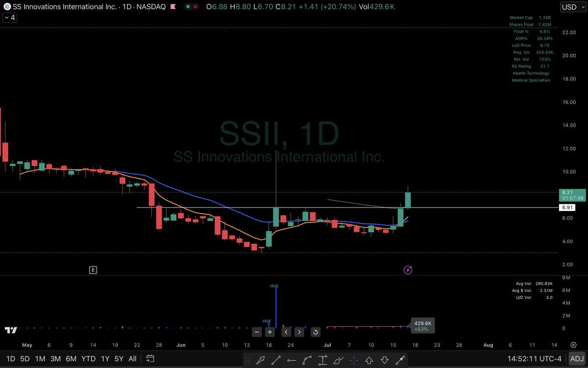
Task: Click the TradingView logo on chart
Action: [11, 330]
